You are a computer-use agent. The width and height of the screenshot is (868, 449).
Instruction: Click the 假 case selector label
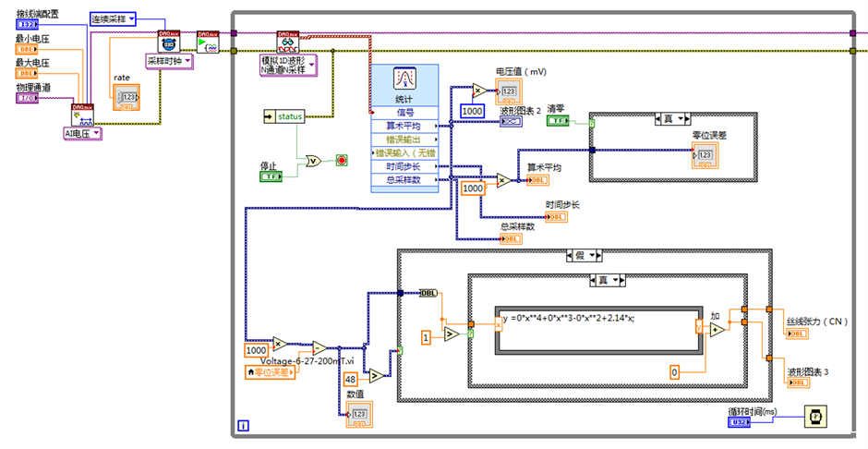580,255
